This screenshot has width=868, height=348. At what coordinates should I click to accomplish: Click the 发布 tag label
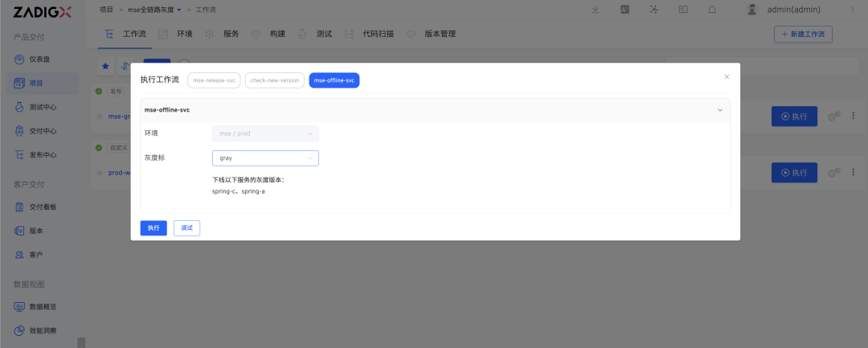pyautogui.click(x=116, y=92)
